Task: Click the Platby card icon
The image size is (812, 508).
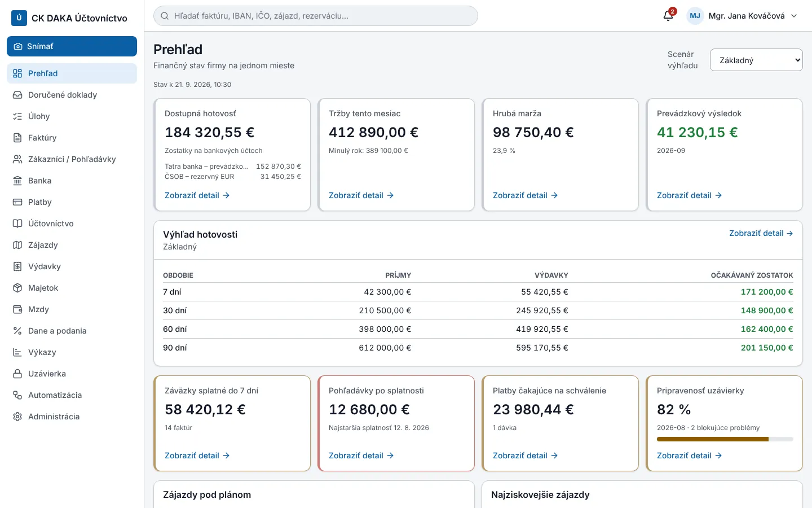Action: [x=17, y=202]
